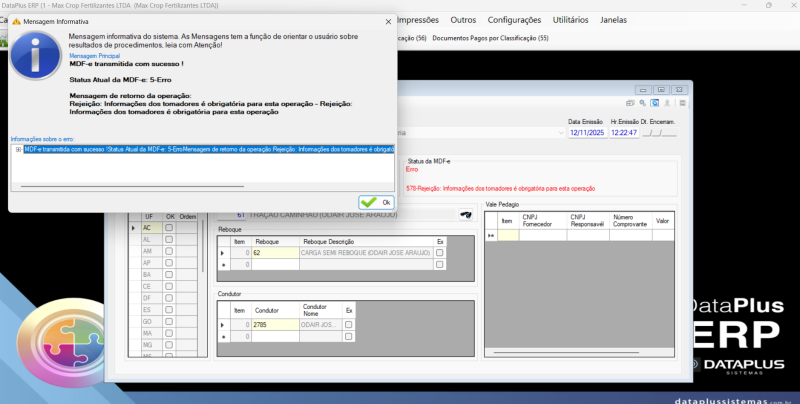Click the binoculars lookup icon beside Tração Caminhão
800x404 pixels.
tap(465, 215)
